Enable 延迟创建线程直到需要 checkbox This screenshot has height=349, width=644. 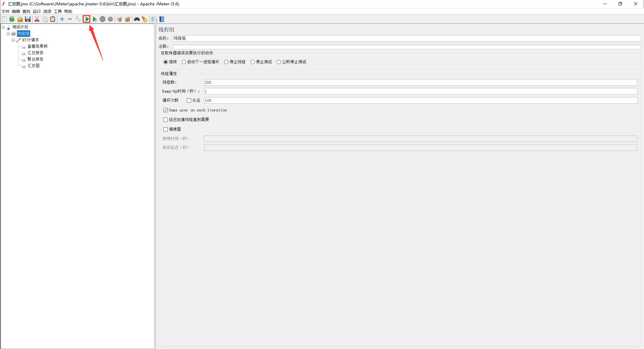pyautogui.click(x=166, y=120)
